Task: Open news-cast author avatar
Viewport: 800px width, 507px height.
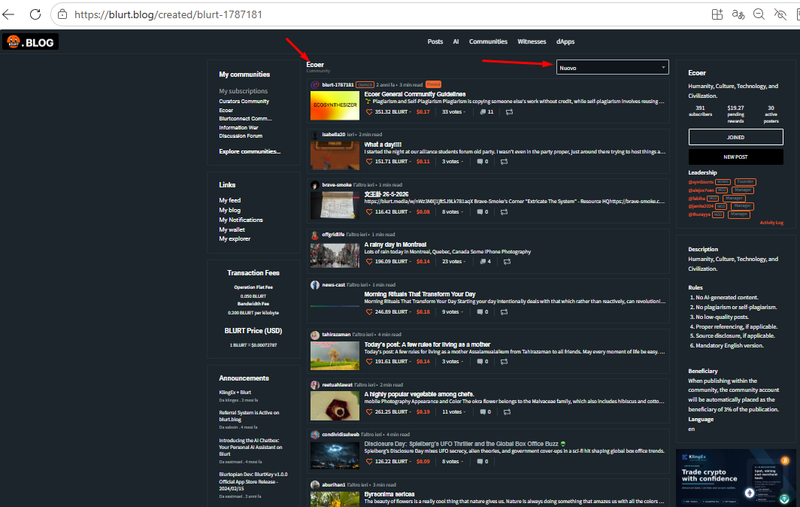Action: pos(315,285)
